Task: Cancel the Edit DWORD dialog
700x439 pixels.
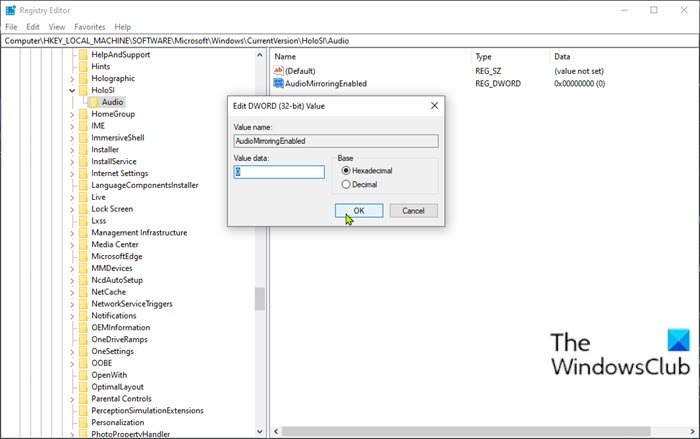Action: [x=413, y=211]
